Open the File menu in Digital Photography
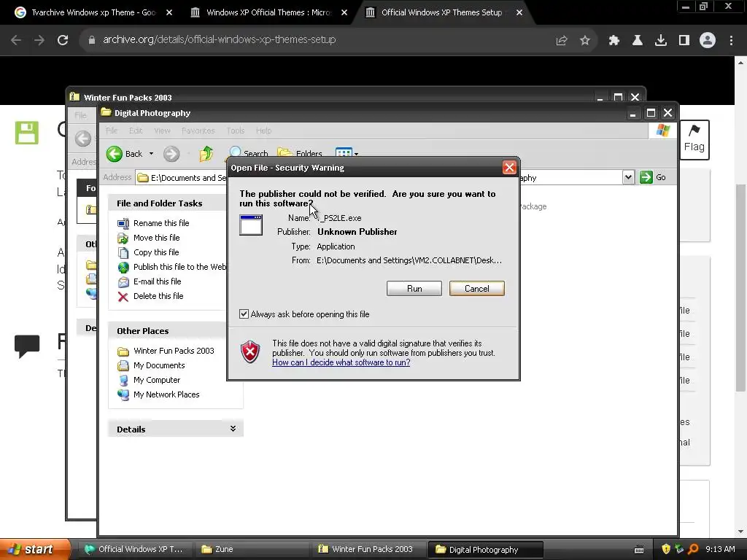 click(112, 131)
